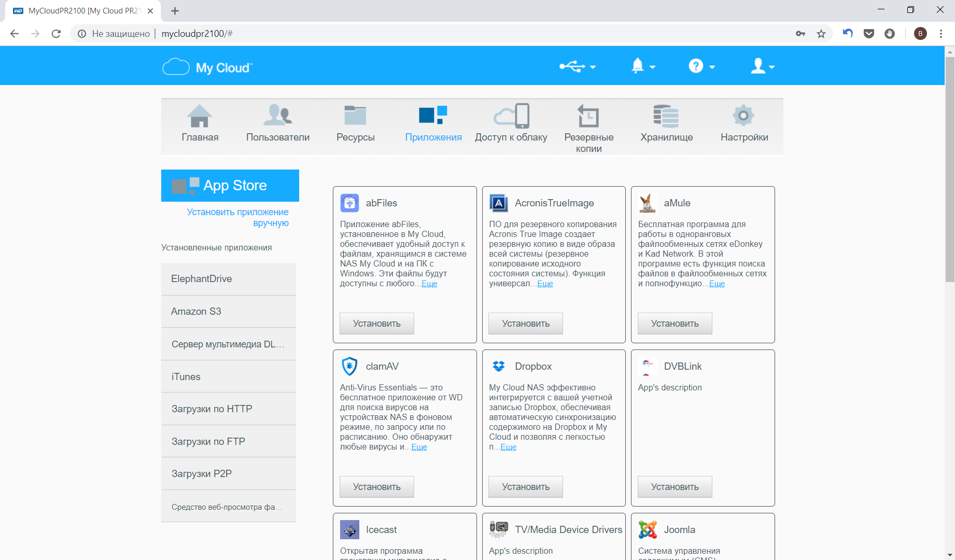Install the Dropbox app
The image size is (955, 560).
coord(526,487)
